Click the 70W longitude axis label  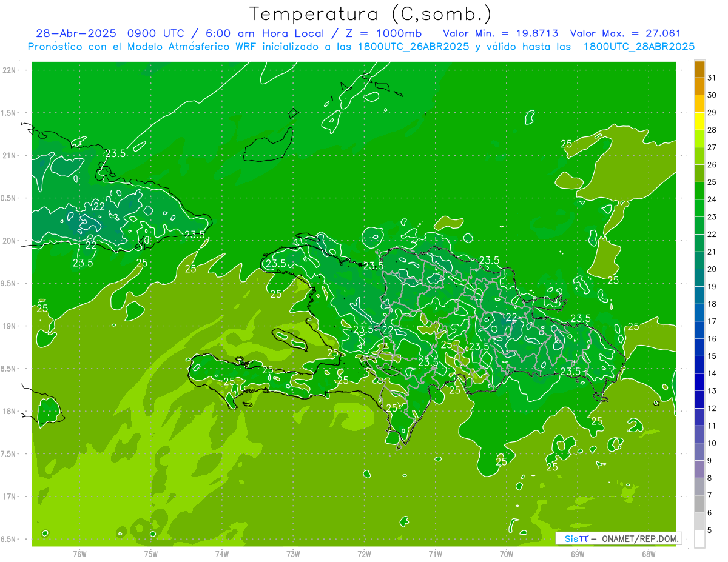coord(506,554)
